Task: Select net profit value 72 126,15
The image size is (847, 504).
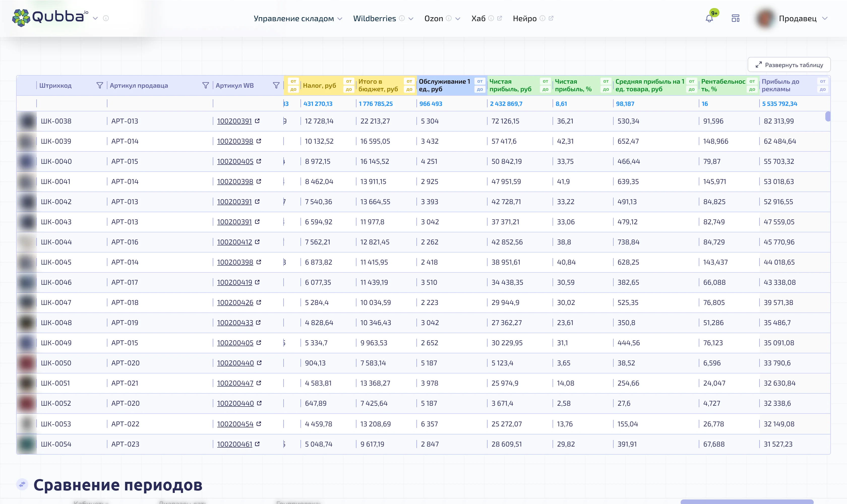Action: tap(505, 121)
